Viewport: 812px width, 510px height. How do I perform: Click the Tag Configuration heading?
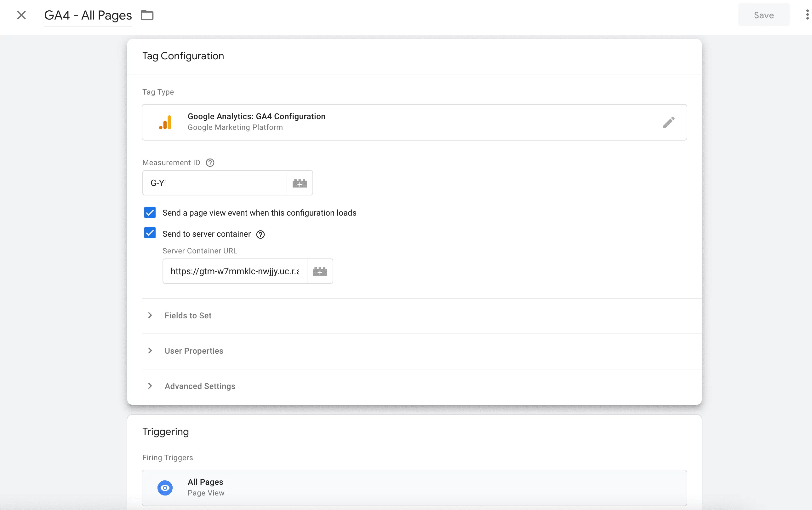(x=183, y=56)
